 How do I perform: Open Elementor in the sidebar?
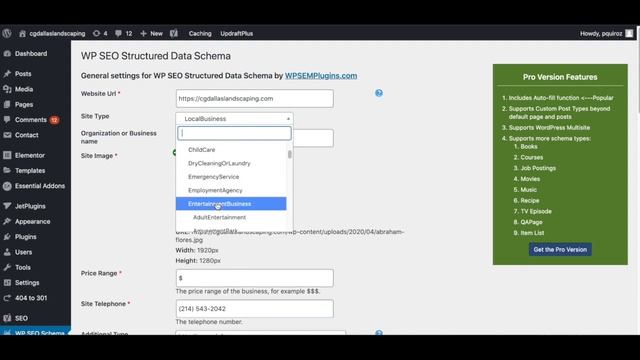[30, 156]
